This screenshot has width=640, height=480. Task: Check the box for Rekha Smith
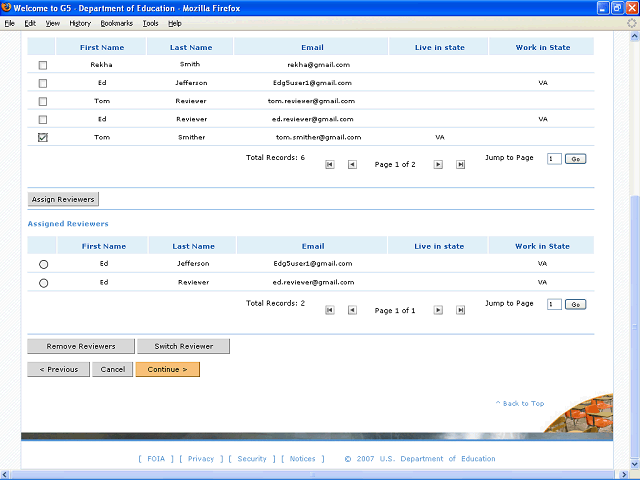pos(42,65)
